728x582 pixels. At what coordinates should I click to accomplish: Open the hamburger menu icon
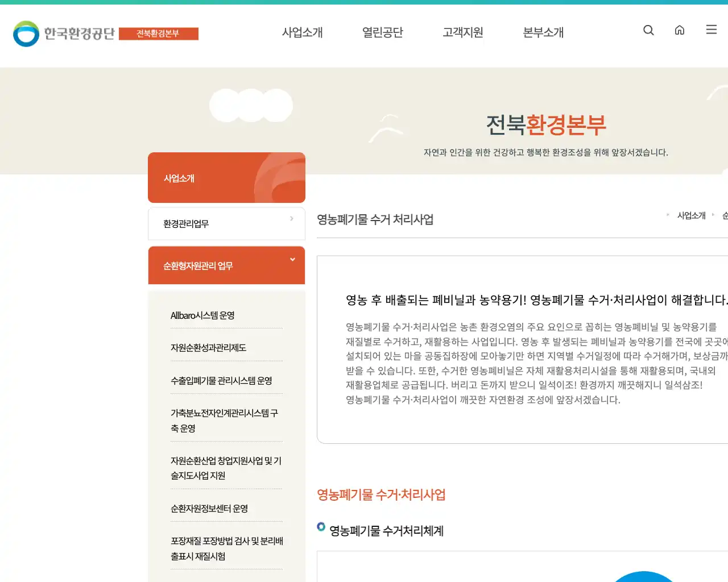coord(711,30)
